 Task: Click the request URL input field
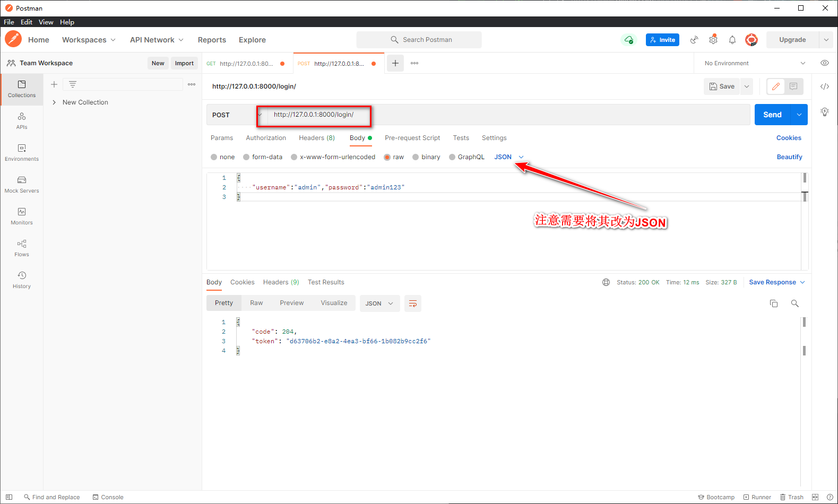point(508,115)
